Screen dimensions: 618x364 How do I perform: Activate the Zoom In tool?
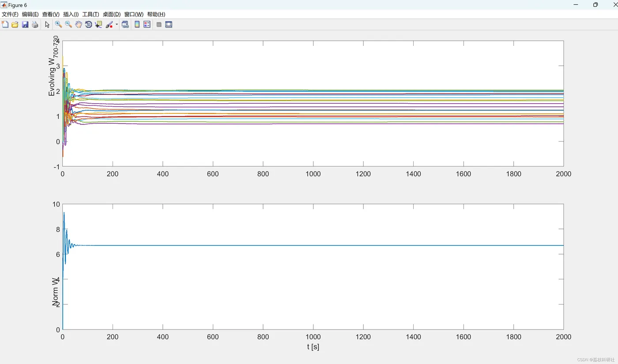coord(58,25)
